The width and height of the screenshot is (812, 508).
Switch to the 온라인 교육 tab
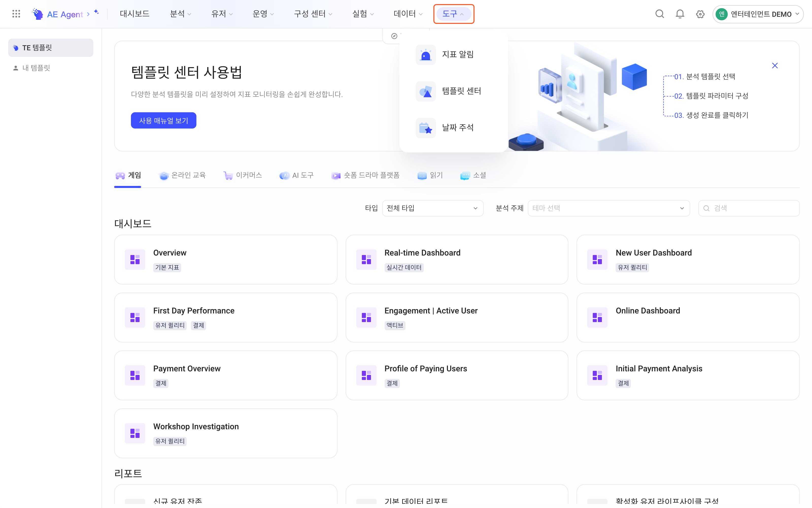(182, 175)
